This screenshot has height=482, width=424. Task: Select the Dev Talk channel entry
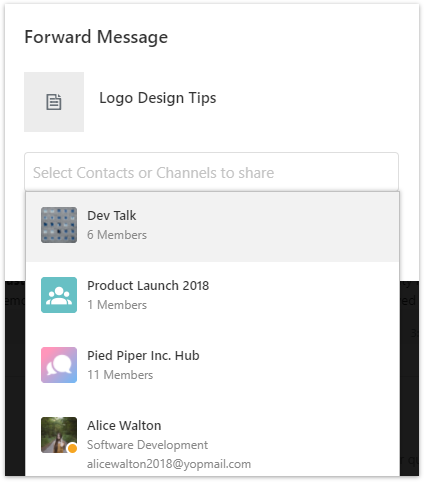(x=212, y=227)
